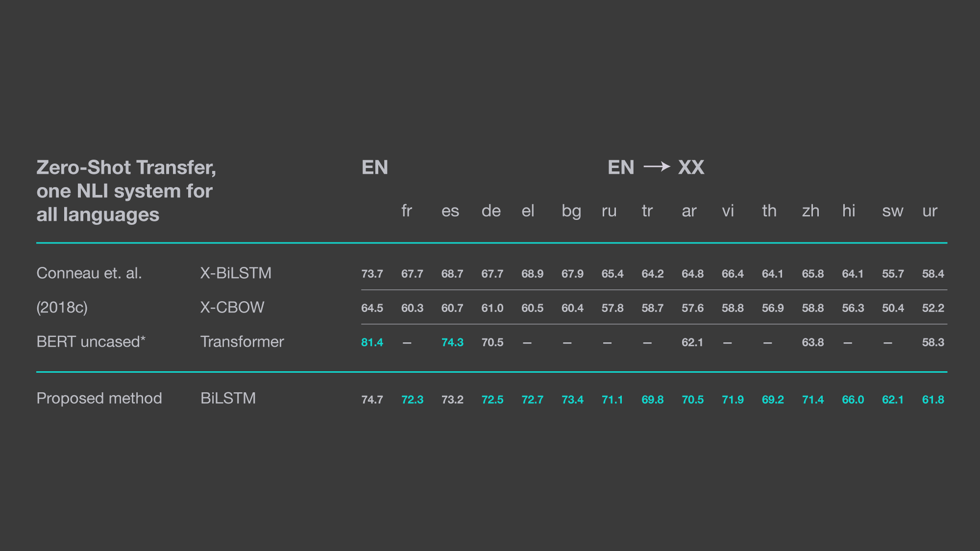The height and width of the screenshot is (551, 980).
Task: Click the Transformer architecture label
Action: click(x=242, y=341)
